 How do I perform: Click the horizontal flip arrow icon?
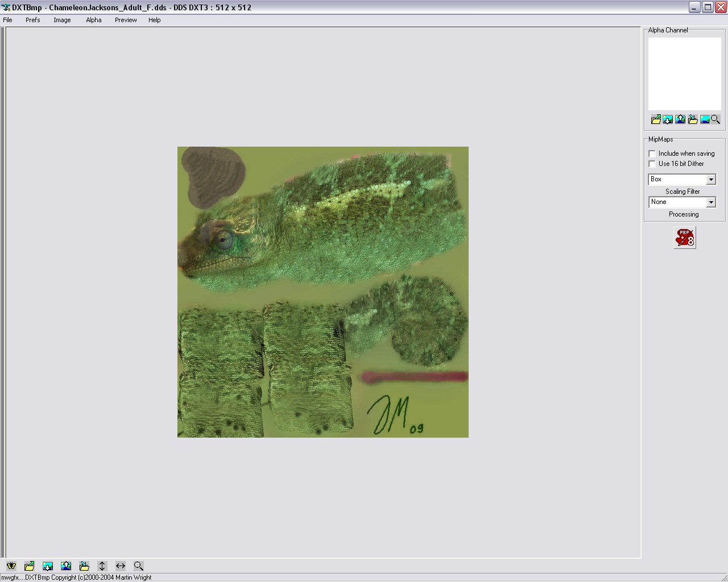coord(121,566)
